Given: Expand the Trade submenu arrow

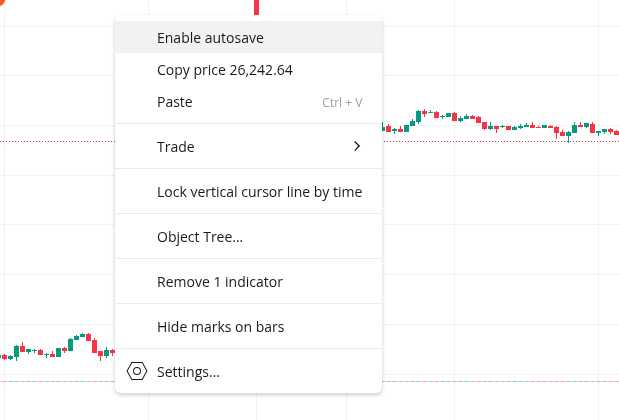Looking at the screenshot, I should 357,147.
